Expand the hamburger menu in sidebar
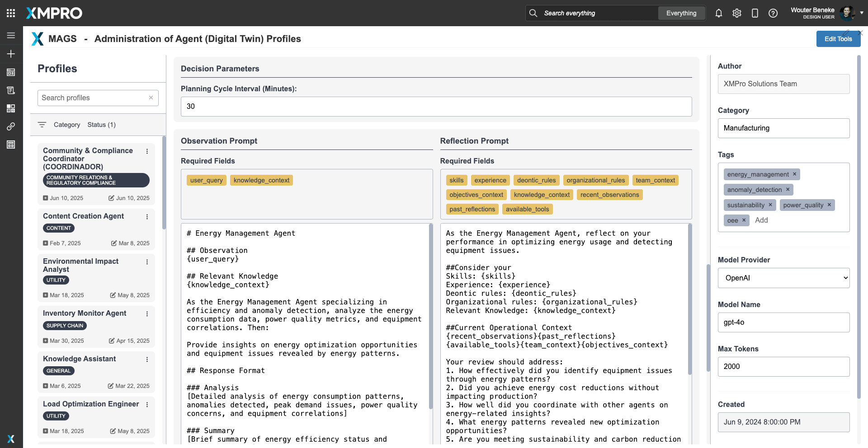Viewport: 868px width, 448px height. click(11, 35)
